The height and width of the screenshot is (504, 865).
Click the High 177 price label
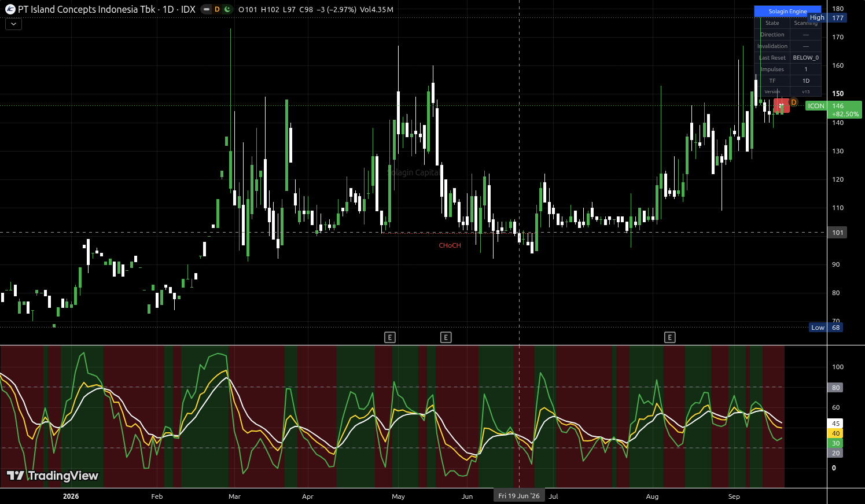[x=827, y=18]
